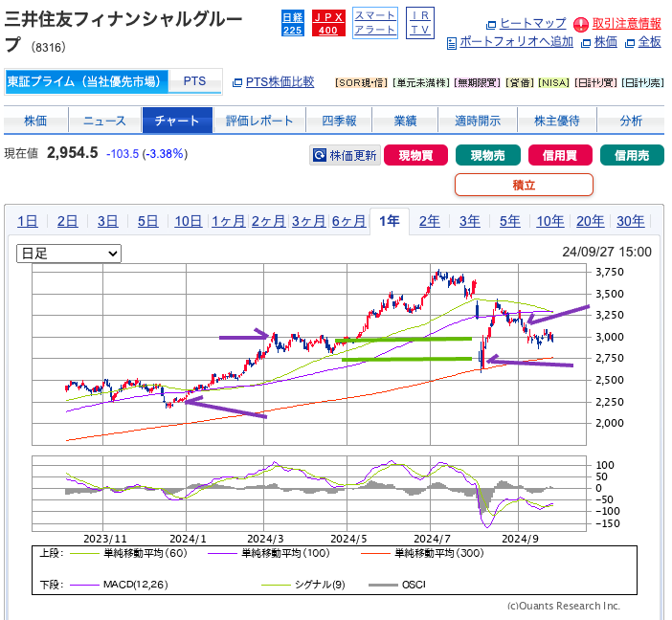The height and width of the screenshot is (620, 672).
Task: Select 2日 chart period
Action: click(x=67, y=221)
